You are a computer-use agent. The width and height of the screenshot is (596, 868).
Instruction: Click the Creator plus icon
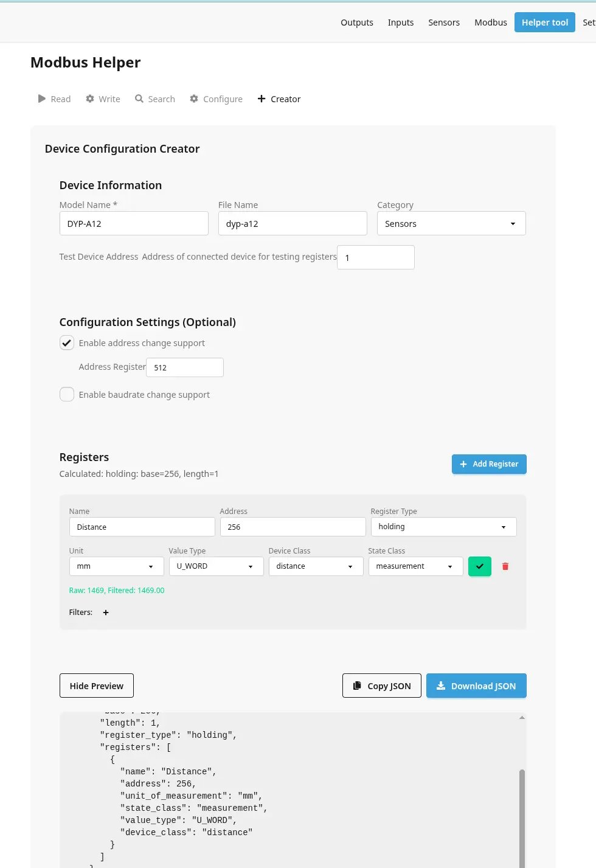pos(262,99)
